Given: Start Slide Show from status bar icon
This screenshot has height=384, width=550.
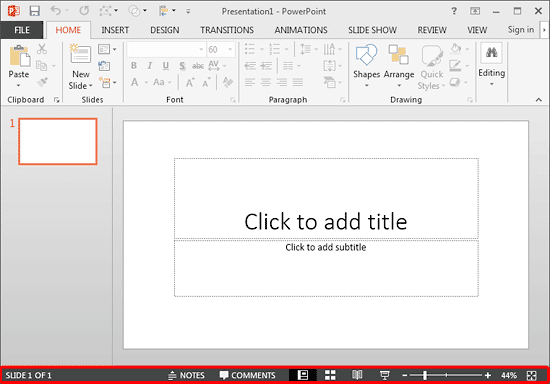Looking at the screenshot, I should 385,375.
